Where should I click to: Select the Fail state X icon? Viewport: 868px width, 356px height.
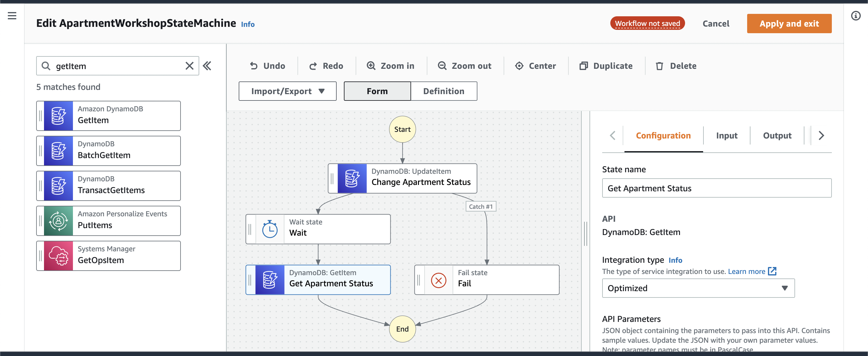tap(439, 280)
